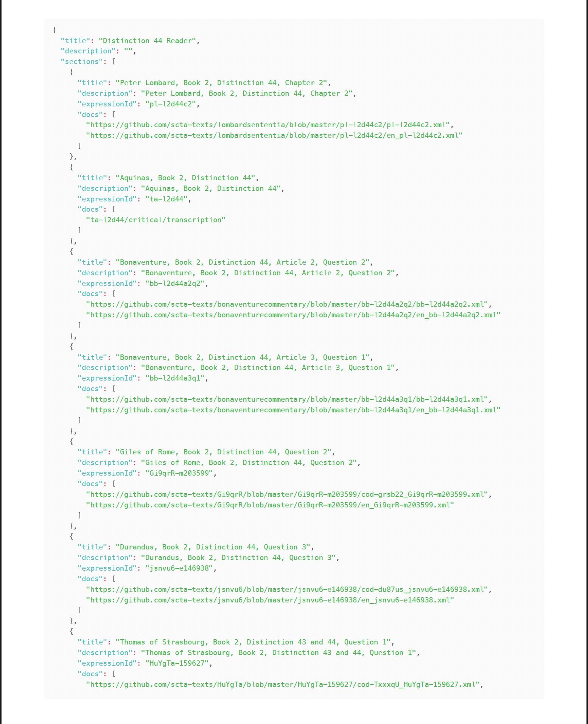Click the expressionId value "bb-l2d44a2q2"
This screenshot has height=724, width=588.
[x=175, y=284]
